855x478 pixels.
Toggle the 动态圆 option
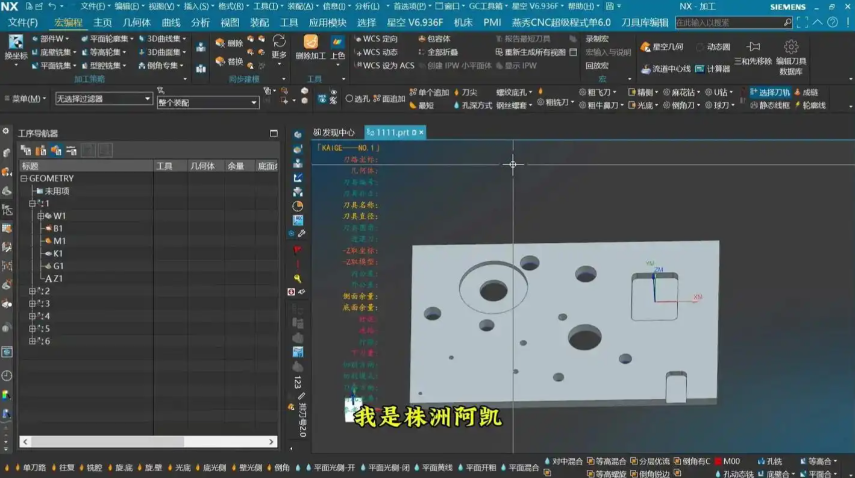(x=714, y=47)
